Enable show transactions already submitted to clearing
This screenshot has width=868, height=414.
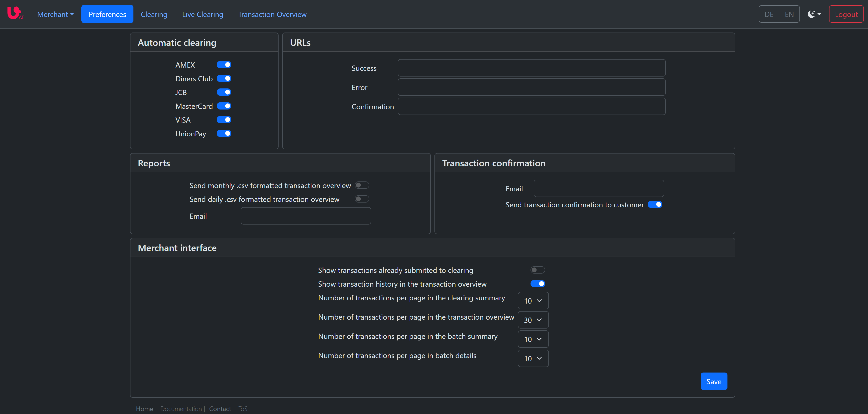[537, 270]
